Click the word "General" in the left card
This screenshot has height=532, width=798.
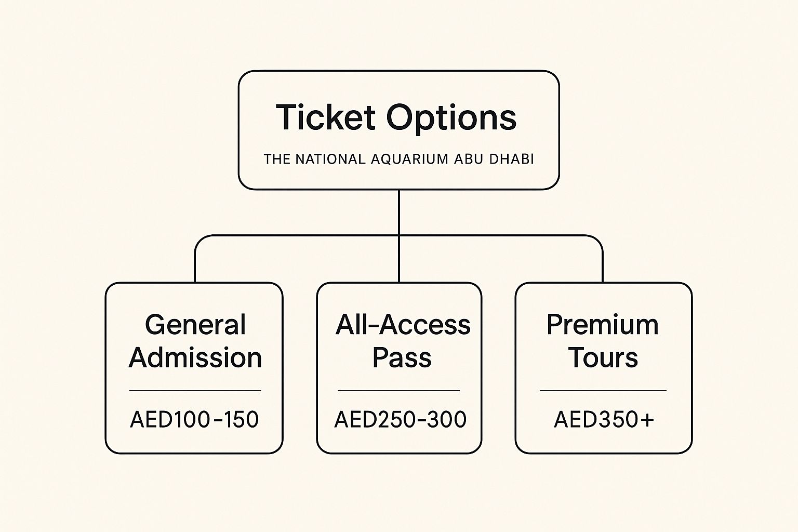point(195,325)
